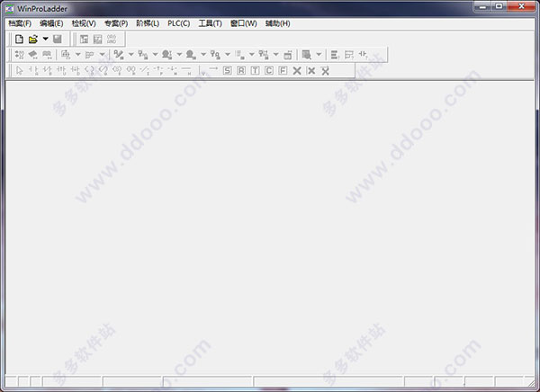This screenshot has width=540, height=392.
Task: Click the ORG GND toolbar icon
Action: point(112,40)
